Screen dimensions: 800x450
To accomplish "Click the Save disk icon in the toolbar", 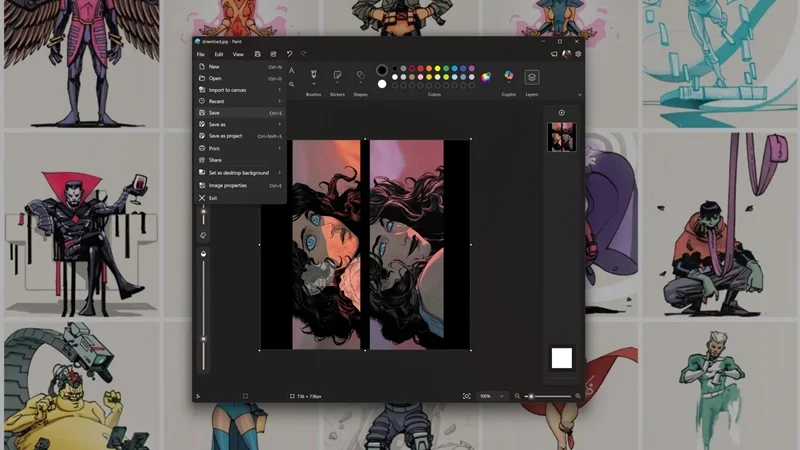I will click(258, 54).
